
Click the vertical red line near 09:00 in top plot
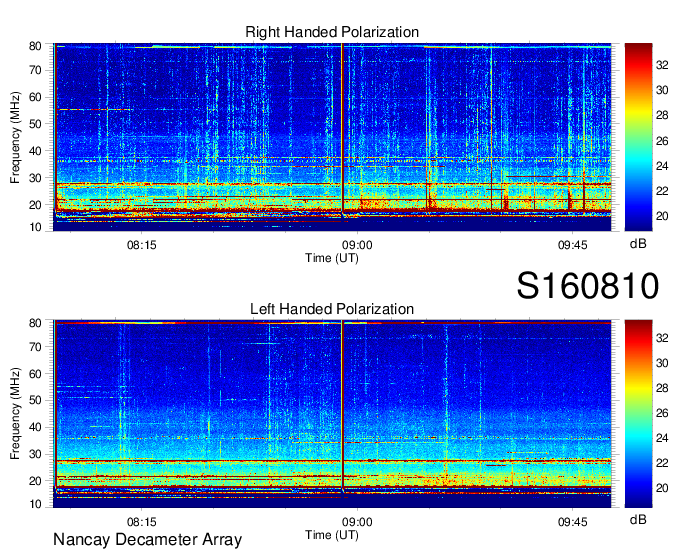tap(342, 128)
